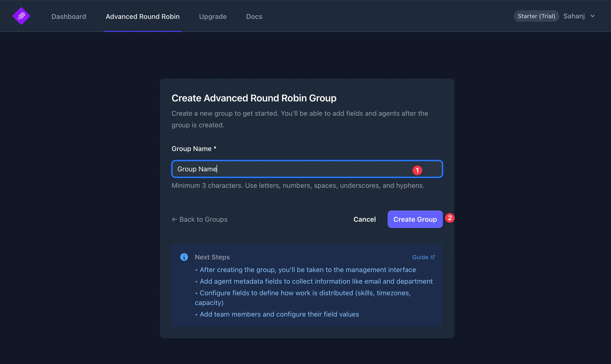Click the red annotation badge numbered 2

pyautogui.click(x=450, y=218)
